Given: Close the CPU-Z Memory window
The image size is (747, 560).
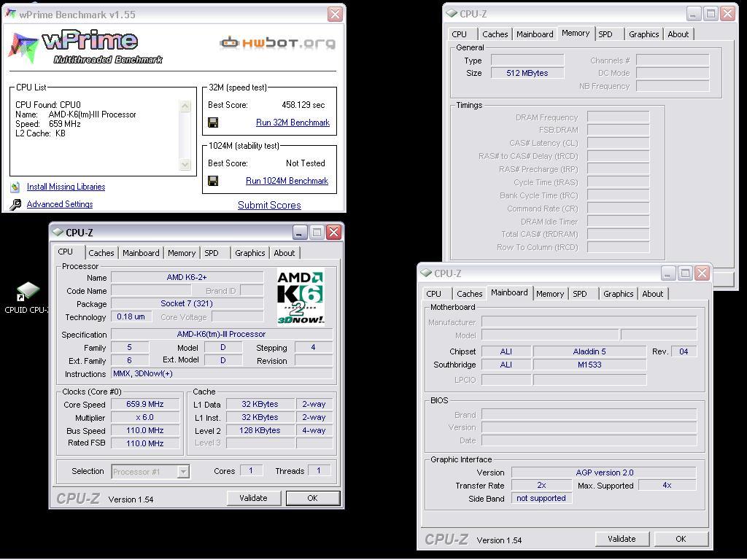Looking at the screenshot, I should coord(727,14).
